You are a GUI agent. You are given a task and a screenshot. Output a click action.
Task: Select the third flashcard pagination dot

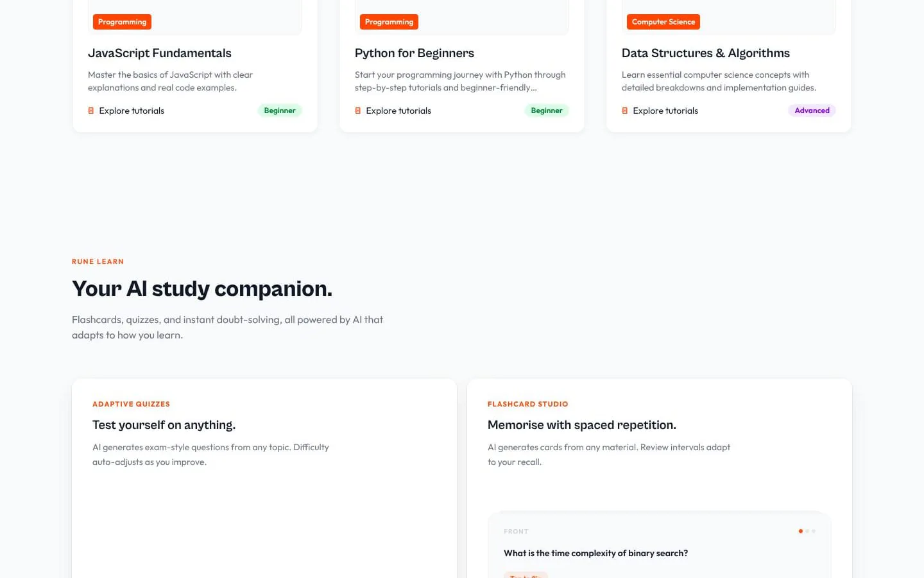[814, 531]
